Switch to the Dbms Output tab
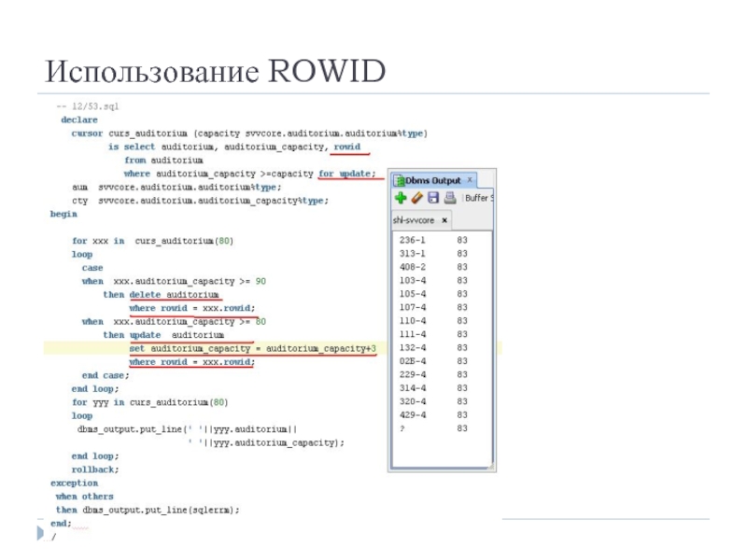 coord(431,178)
